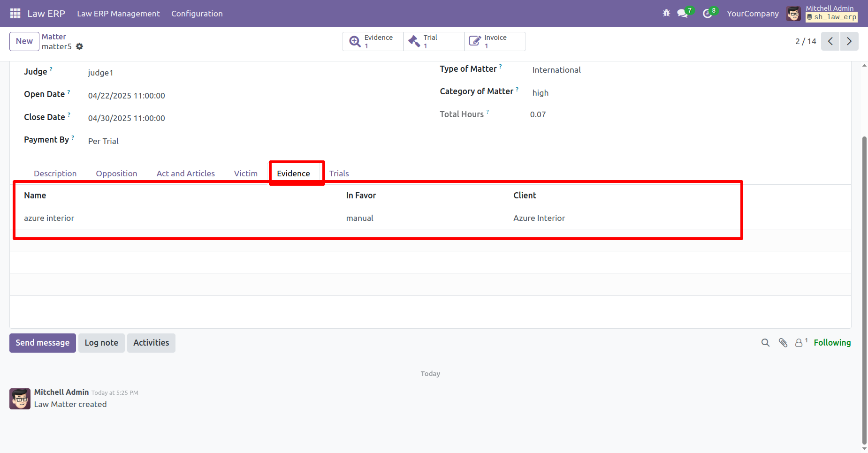Switch to the Trials tab
The height and width of the screenshot is (453, 868).
(x=339, y=174)
